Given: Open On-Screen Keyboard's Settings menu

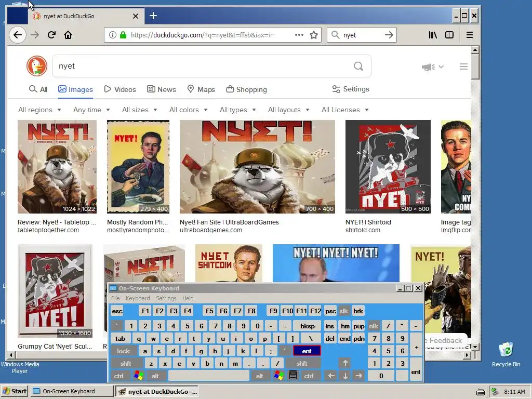Looking at the screenshot, I should (166, 298).
